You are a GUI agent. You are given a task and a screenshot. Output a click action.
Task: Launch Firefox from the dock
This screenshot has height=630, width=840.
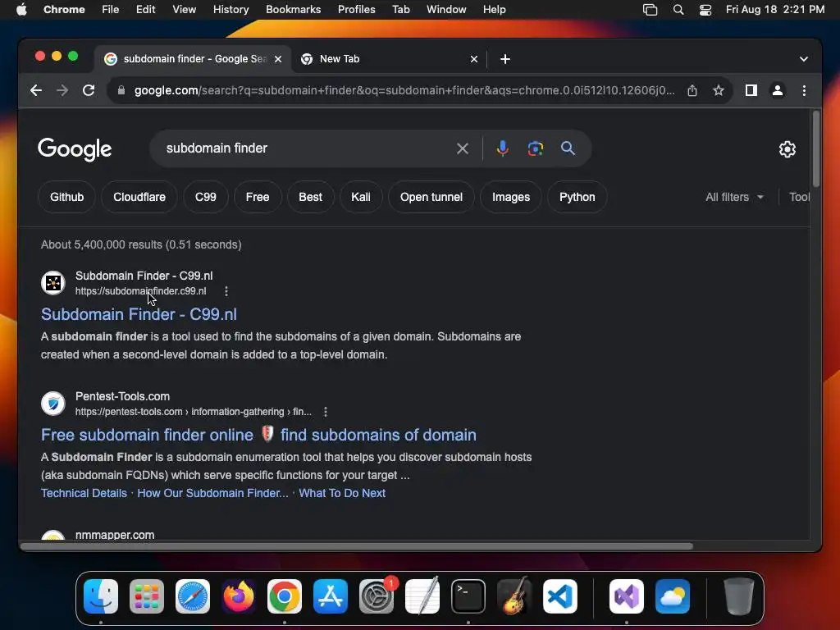(x=239, y=596)
